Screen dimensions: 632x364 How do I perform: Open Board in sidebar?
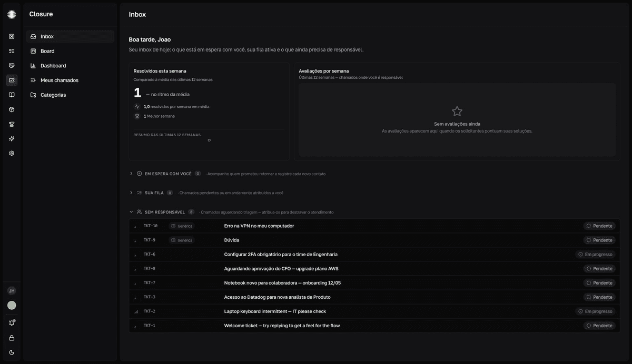[70, 51]
